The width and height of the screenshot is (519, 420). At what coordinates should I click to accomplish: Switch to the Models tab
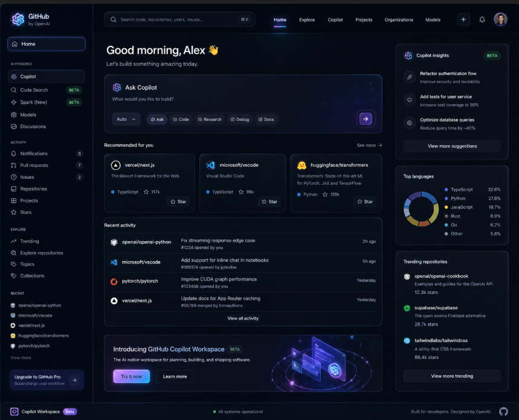[x=433, y=20]
